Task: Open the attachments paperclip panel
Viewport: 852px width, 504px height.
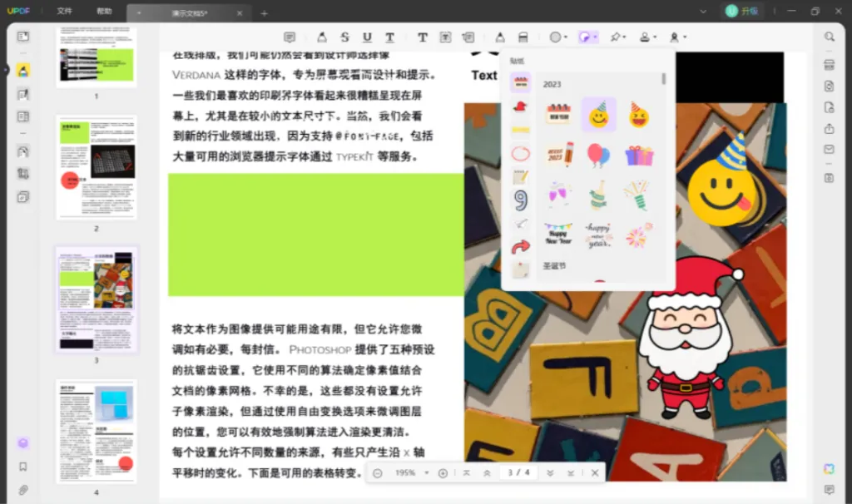Action: click(x=22, y=490)
